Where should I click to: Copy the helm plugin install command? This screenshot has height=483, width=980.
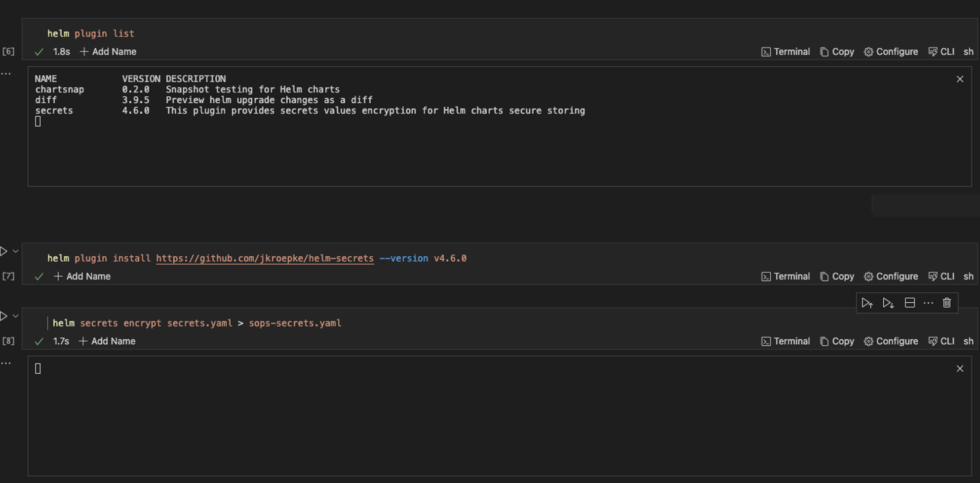click(836, 276)
